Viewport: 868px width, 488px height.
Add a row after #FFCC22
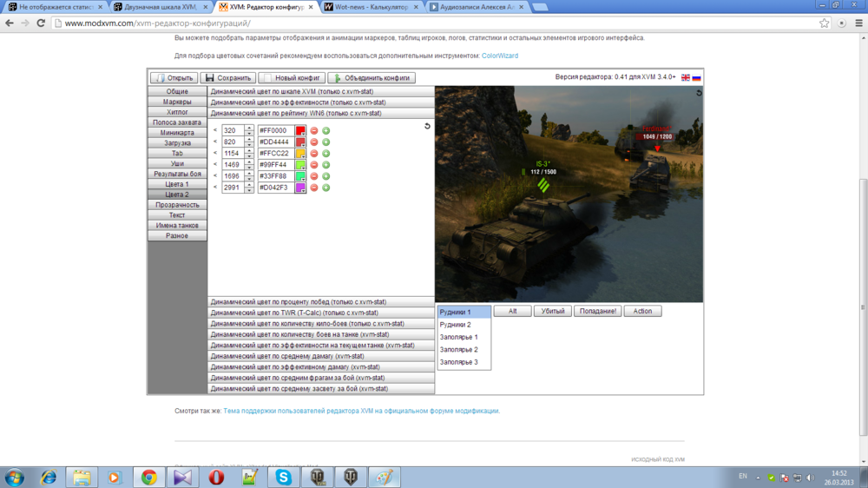click(x=326, y=154)
